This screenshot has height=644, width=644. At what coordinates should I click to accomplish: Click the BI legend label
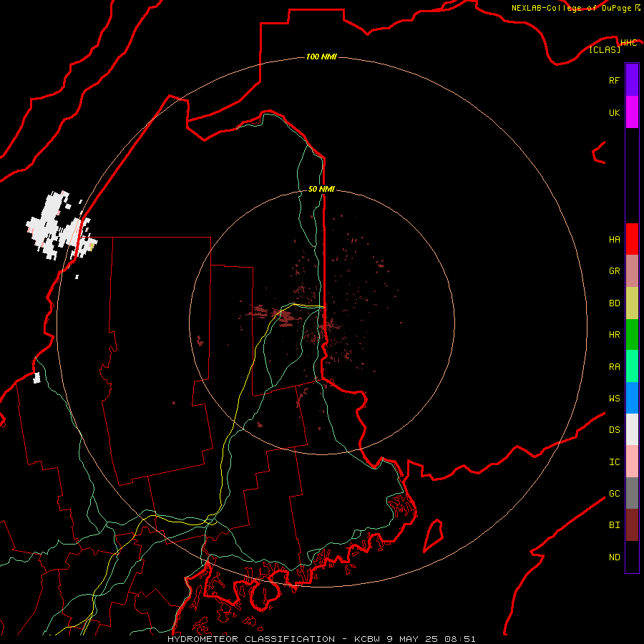click(614, 525)
